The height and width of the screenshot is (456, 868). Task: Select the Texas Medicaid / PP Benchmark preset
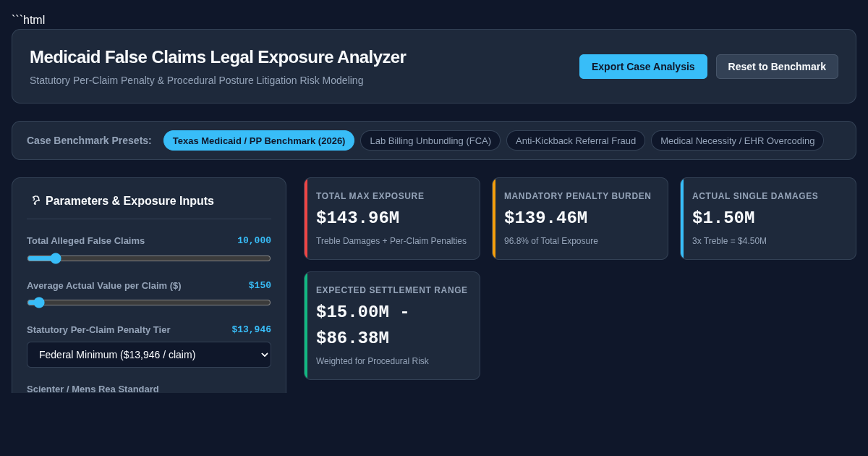[259, 140]
